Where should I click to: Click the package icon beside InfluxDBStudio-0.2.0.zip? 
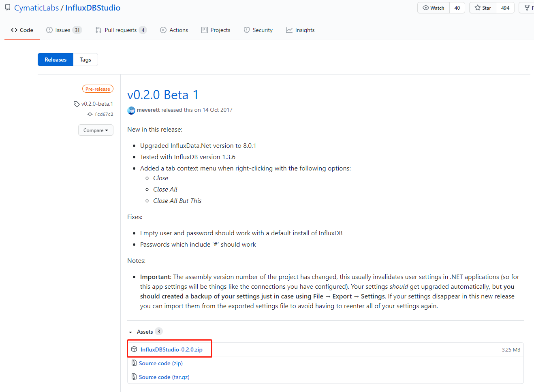click(x=134, y=349)
